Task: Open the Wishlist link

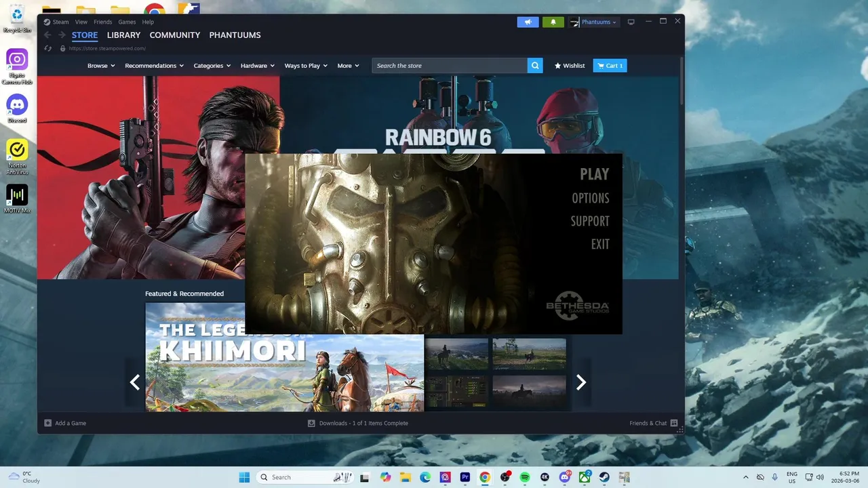Action: point(570,66)
